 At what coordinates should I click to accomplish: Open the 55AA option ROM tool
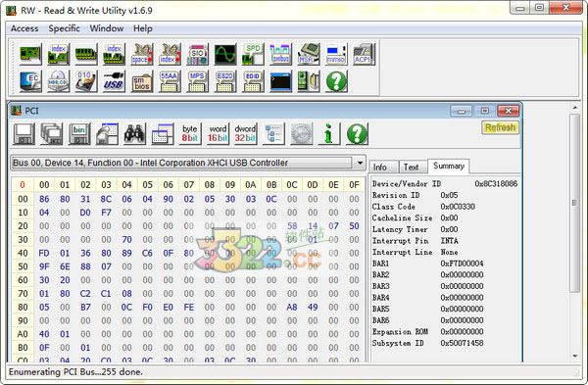[x=170, y=81]
